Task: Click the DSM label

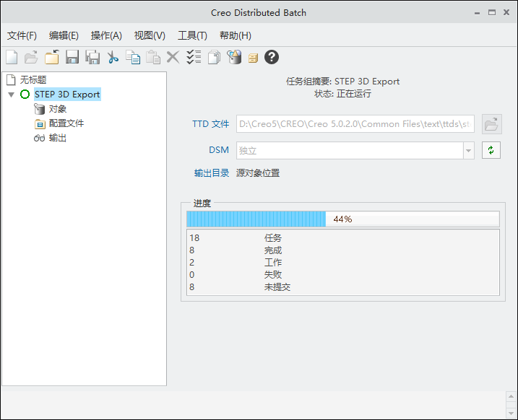Action: pos(219,150)
